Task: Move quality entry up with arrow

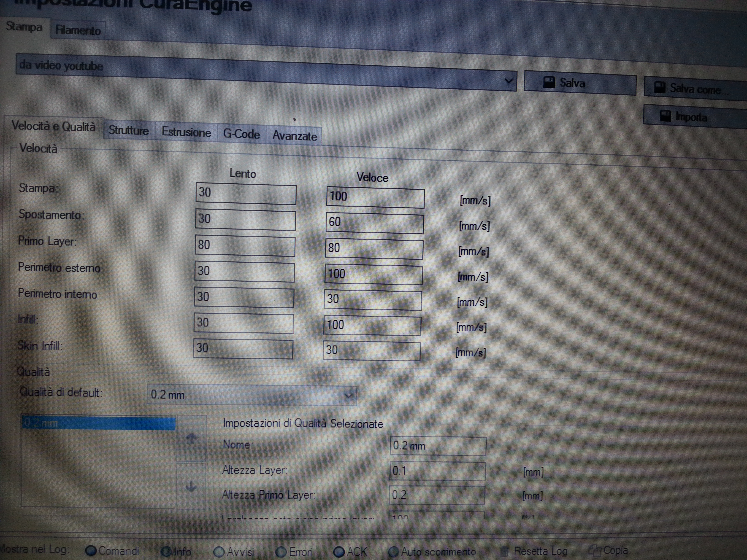Action: point(192,438)
